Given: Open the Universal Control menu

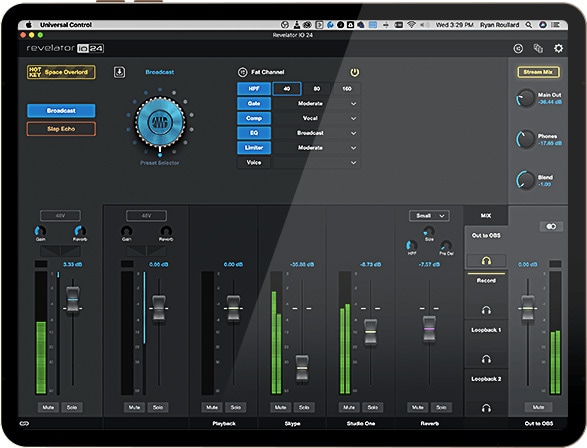Looking at the screenshot, I should point(66,25).
